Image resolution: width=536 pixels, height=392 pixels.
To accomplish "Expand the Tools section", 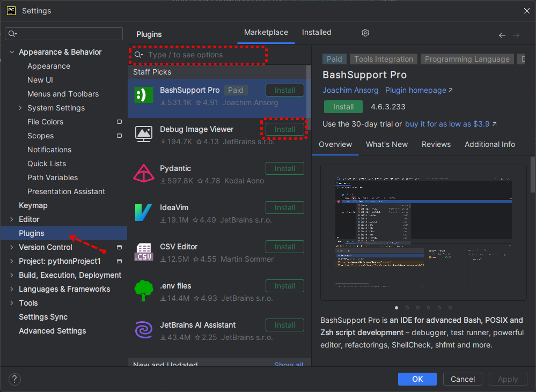I will pyautogui.click(x=12, y=303).
